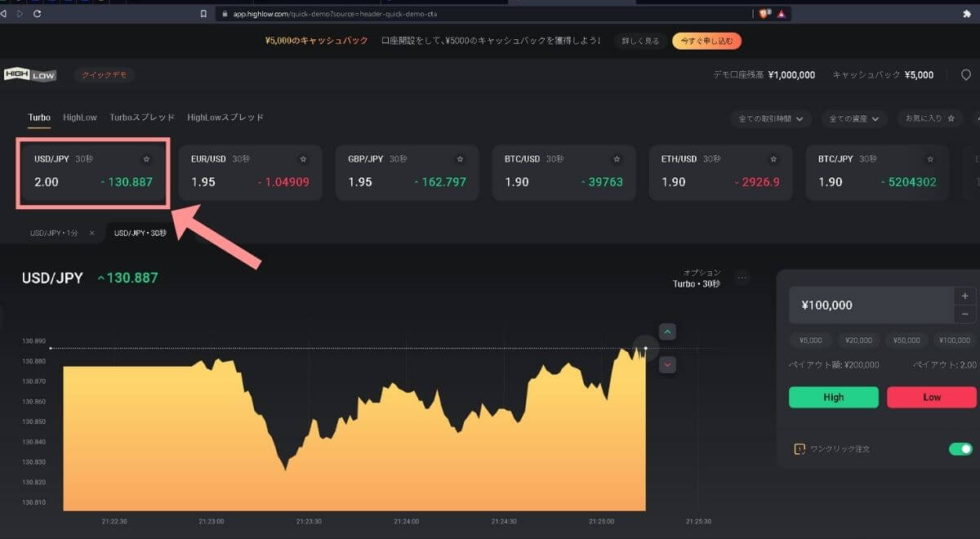Click the 詳しく見る button

click(x=639, y=41)
